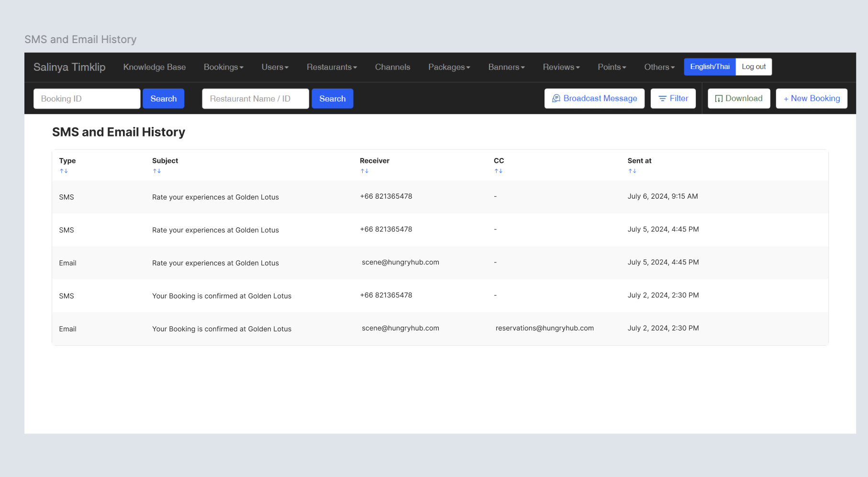Click the Log out button
Screen dimensions: 868x477
pyautogui.click(x=754, y=67)
